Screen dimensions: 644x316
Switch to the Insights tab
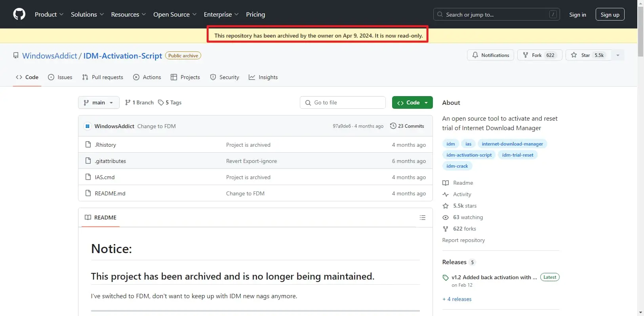coord(263,77)
